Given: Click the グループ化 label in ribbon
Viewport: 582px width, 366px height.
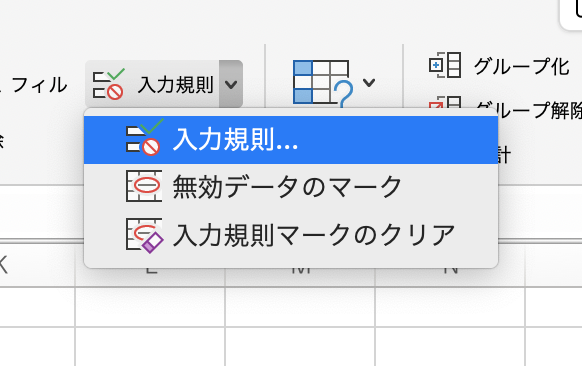Looking at the screenshot, I should tap(521, 67).
